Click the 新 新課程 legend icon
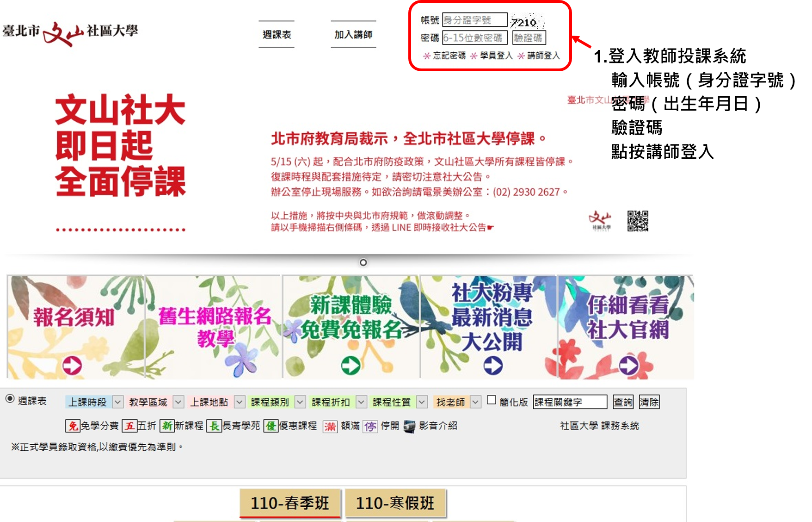Image resolution: width=812 pixels, height=522 pixels. click(x=167, y=426)
